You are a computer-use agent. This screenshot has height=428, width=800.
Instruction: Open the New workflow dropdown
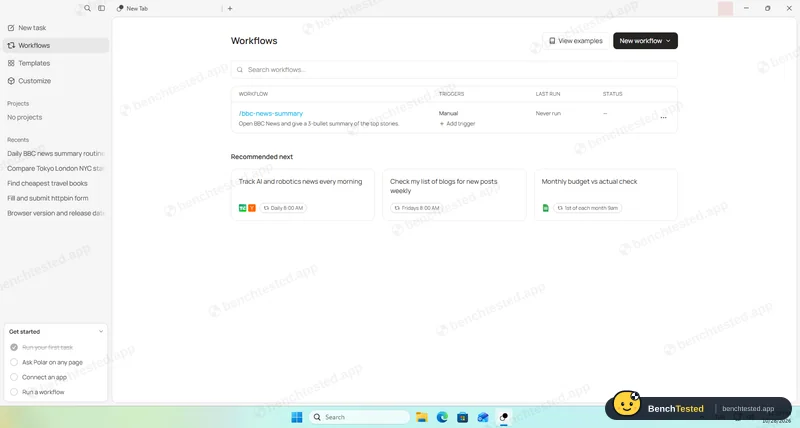click(x=645, y=41)
